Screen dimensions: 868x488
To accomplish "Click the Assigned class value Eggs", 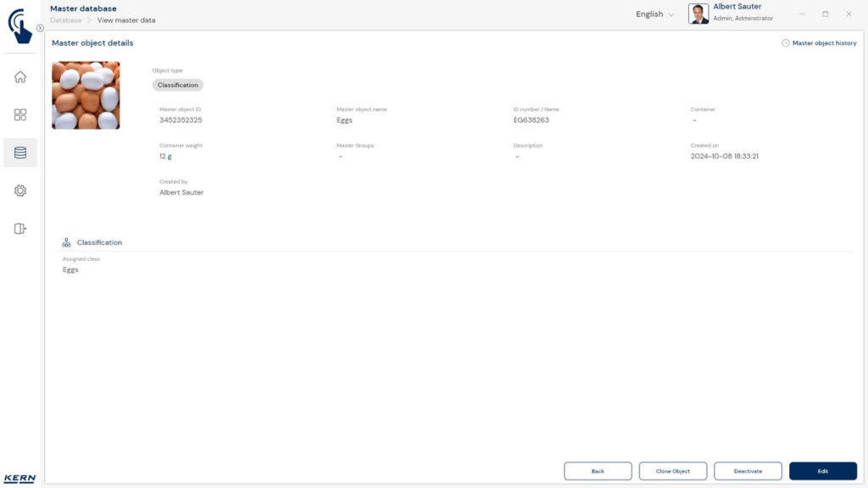I will pos(70,270).
